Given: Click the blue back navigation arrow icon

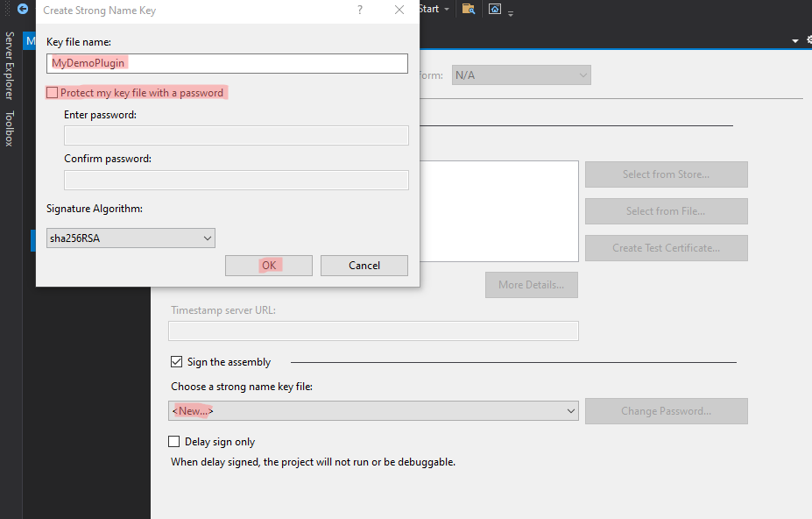Looking at the screenshot, I should click(21, 9).
